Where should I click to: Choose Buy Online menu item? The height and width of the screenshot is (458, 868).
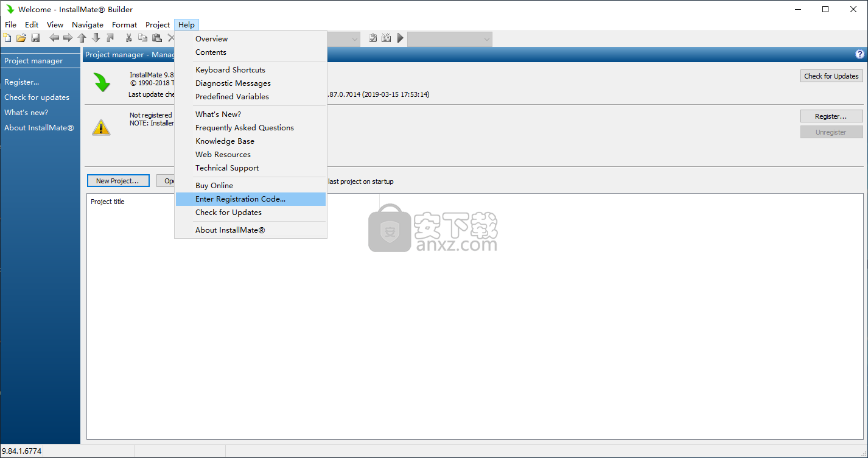[251, 185]
